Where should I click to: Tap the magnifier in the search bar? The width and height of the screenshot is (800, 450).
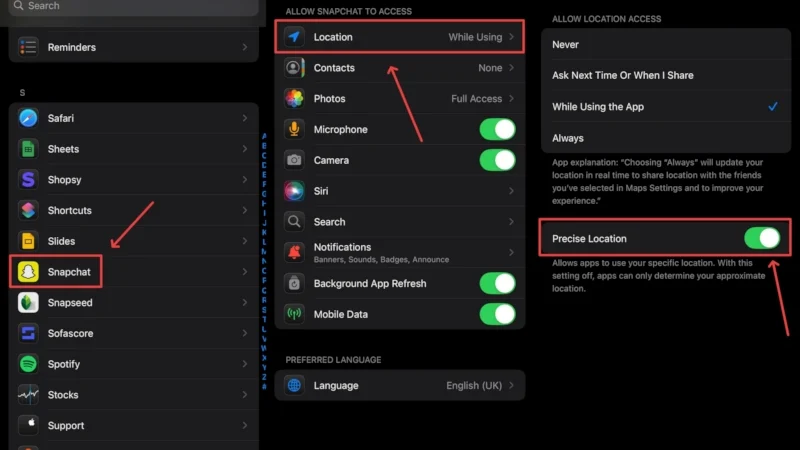[19, 6]
